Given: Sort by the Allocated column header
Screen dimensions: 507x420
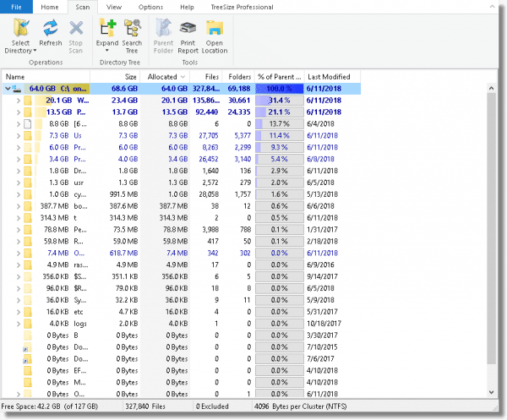Looking at the screenshot, I should click(165, 77).
